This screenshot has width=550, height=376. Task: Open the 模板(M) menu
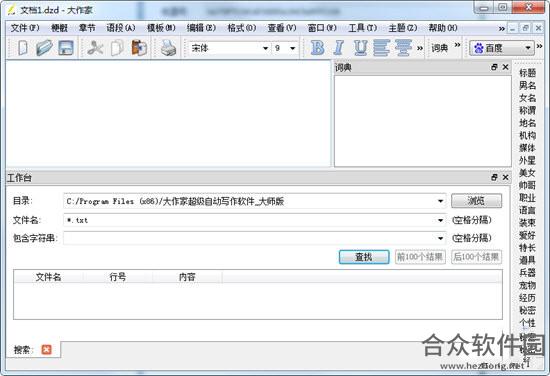coord(161,28)
